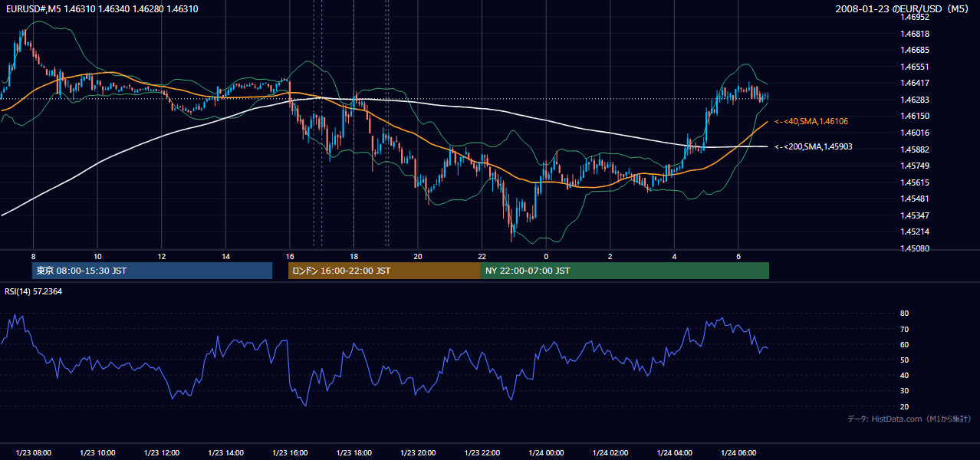This screenshot has height=460, width=980.
Task: Click the Tokyo 08:00-15:30 JST session bar
Action: pos(152,271)
